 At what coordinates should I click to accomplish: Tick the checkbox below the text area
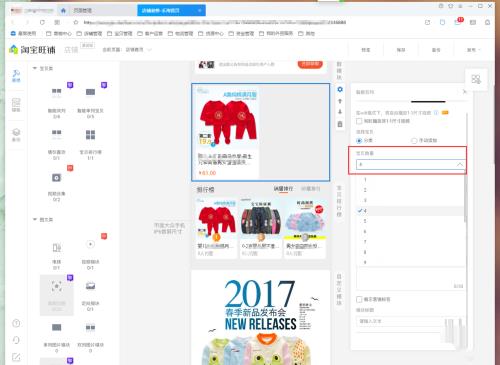(359, 299)
